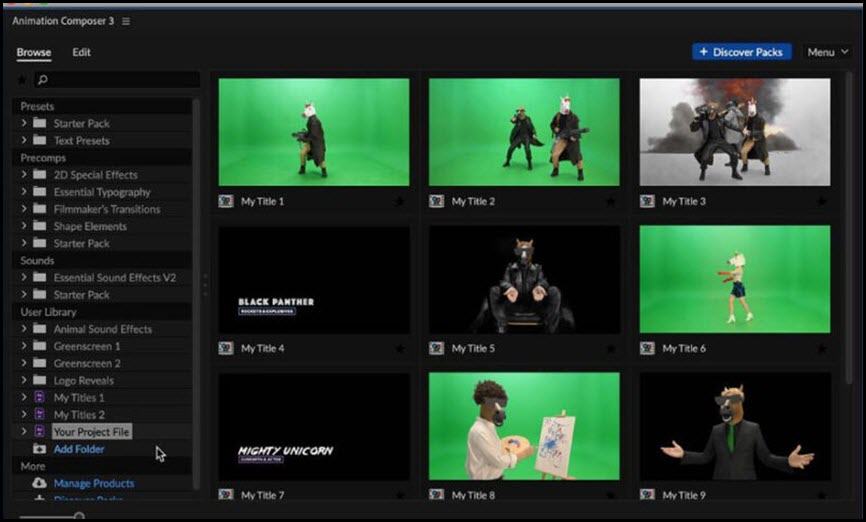866x522 pixels.
Task: Toggle the favorites star filter beside search
Action: click(x=22, y=80)
